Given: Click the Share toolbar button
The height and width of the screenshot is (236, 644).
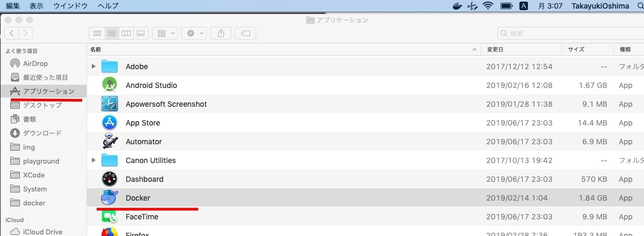Looking at the screenshot, I should [221, 33].
